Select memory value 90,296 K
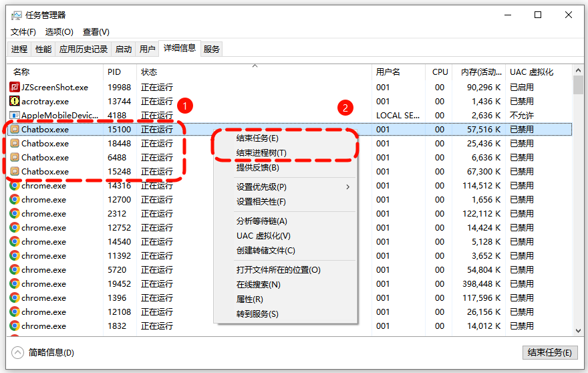 click(x=483, y=87)
